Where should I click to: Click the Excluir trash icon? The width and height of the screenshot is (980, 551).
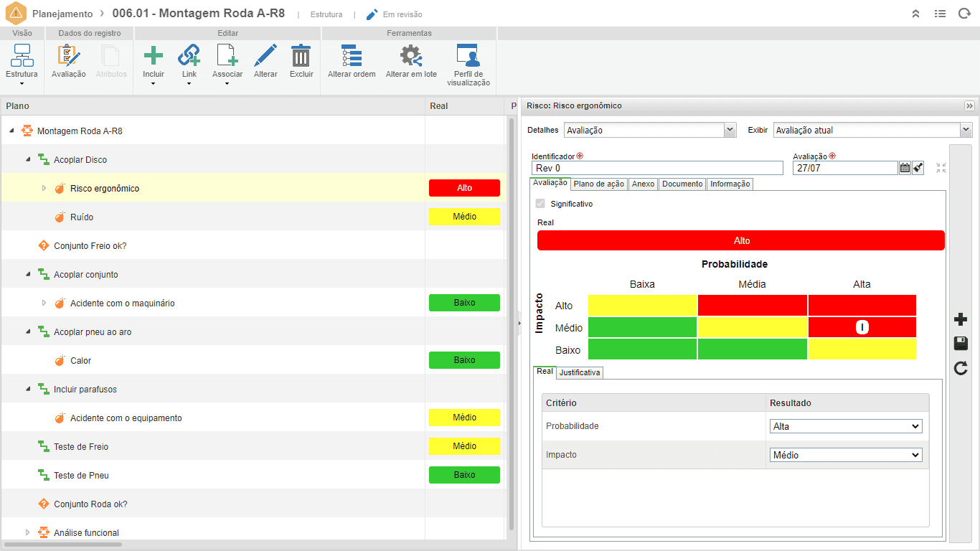[301, 56]
